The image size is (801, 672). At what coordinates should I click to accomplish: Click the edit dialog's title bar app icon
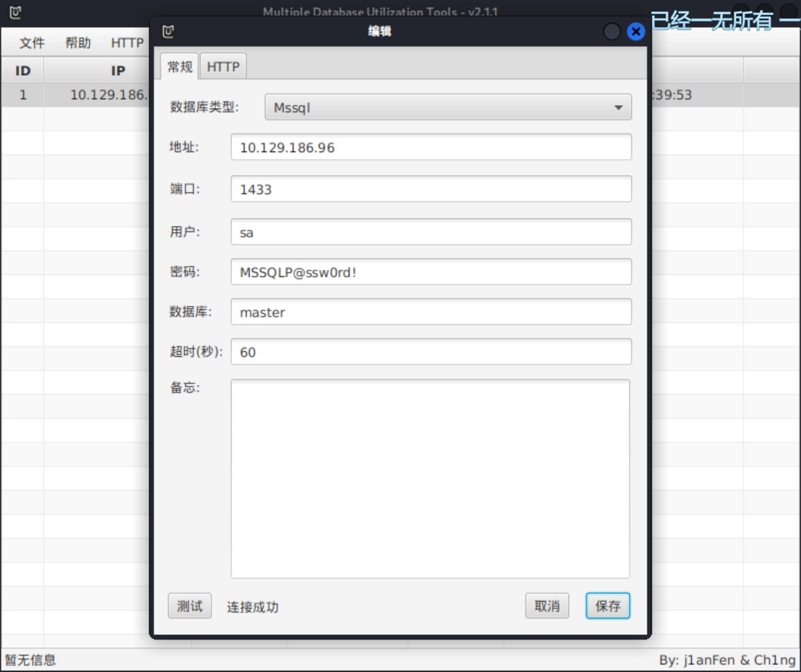(169, 32)
